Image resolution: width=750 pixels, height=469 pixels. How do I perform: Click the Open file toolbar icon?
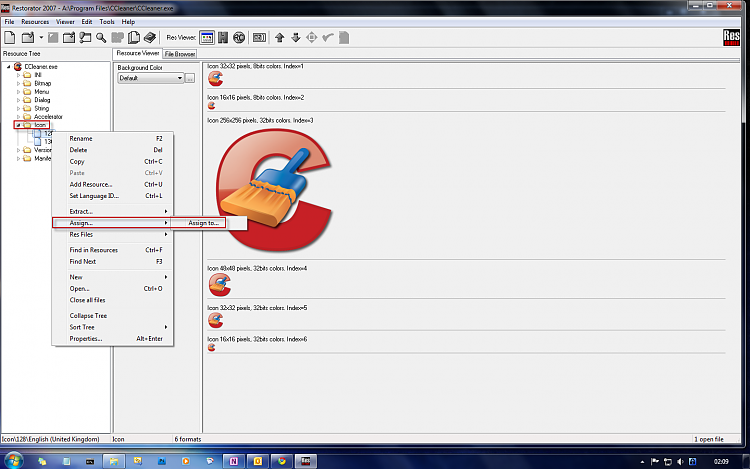click(28, 37)
